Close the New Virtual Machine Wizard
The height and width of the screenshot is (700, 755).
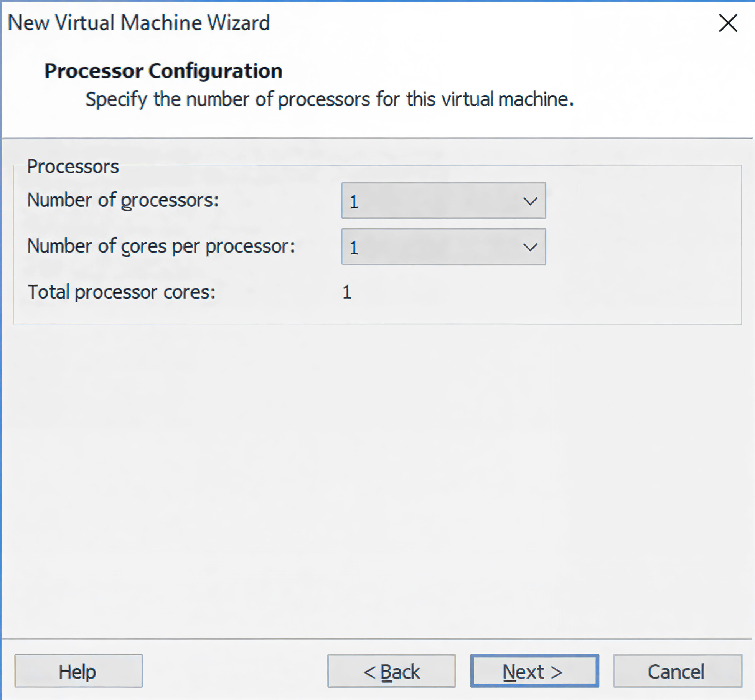728,23
